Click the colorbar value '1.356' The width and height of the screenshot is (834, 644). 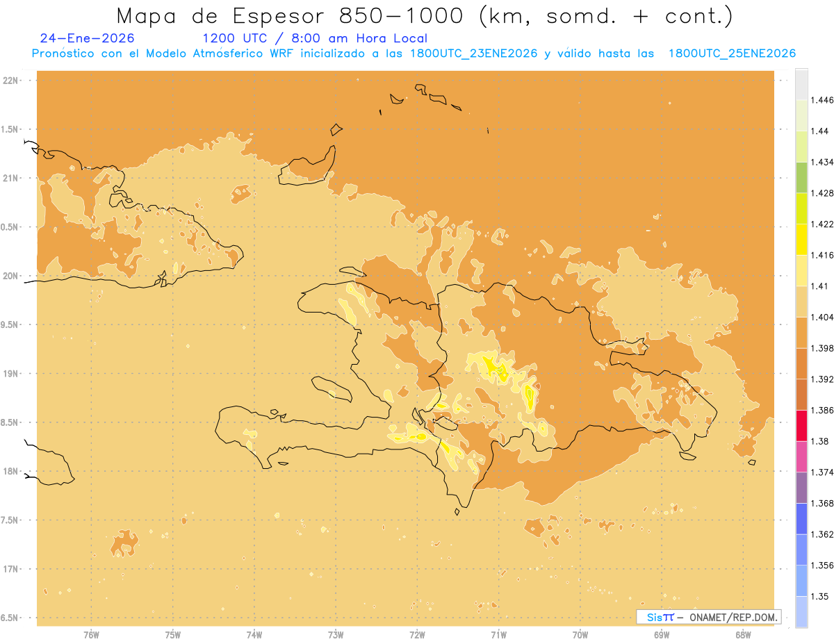tap(822, 565)
